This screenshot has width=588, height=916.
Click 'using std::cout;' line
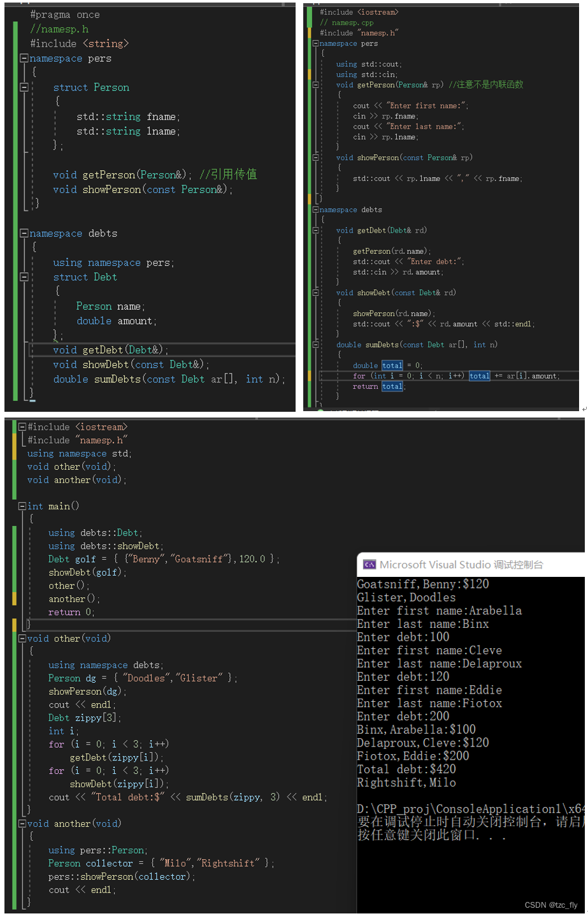(369, 64)
